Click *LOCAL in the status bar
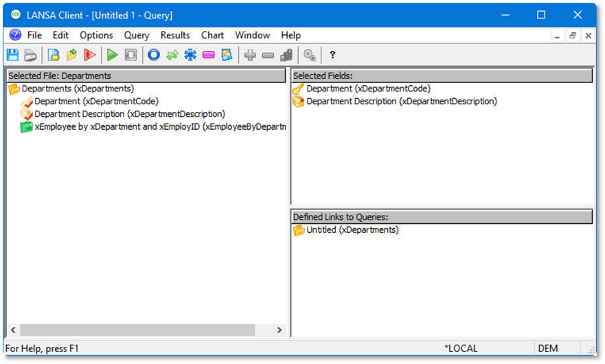 coord(461,349)
